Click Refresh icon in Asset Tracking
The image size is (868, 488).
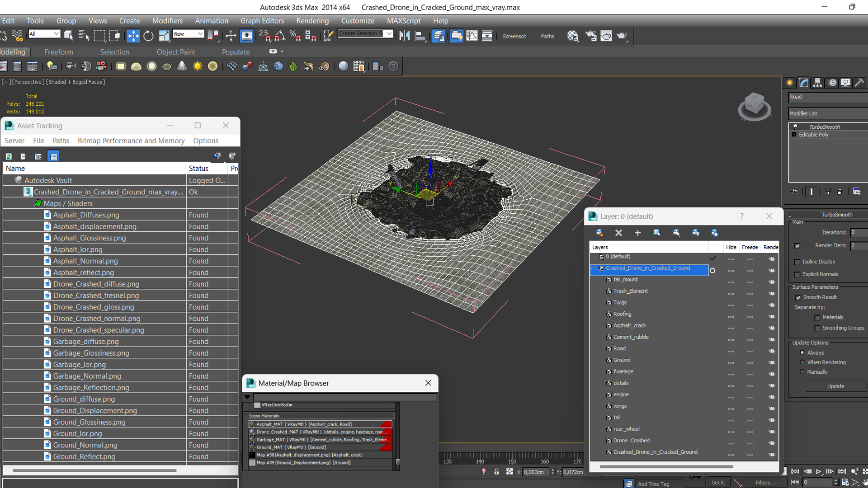9,156
